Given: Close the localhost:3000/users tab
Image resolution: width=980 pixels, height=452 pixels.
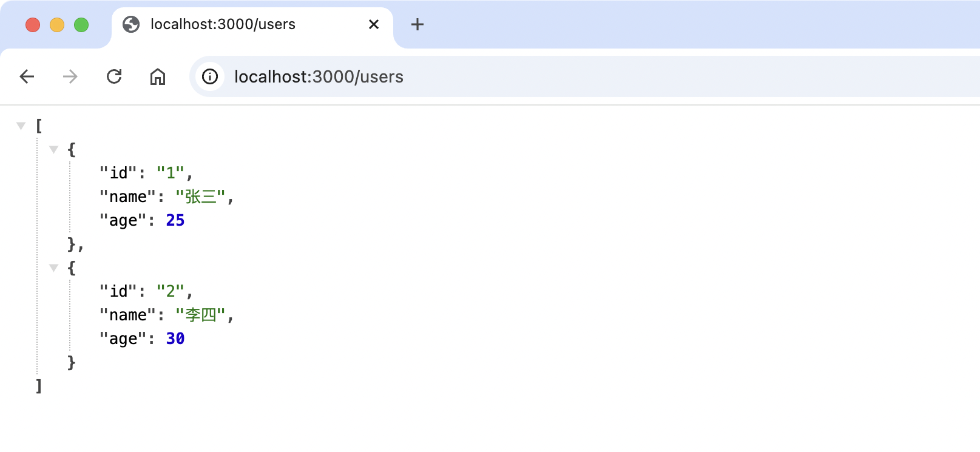Looking at the screenshot, I should [x=374, y=24].
